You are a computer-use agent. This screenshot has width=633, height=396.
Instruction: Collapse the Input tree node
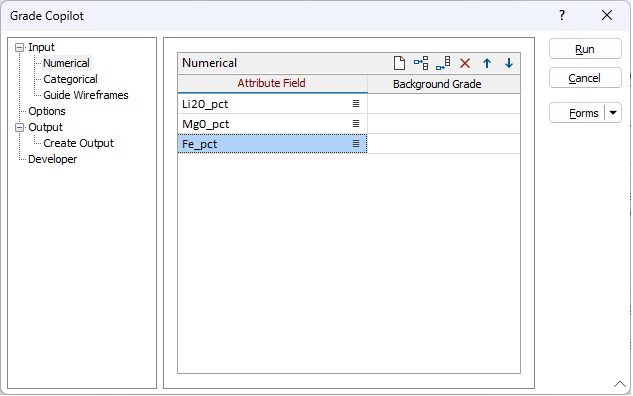(19, 48)
